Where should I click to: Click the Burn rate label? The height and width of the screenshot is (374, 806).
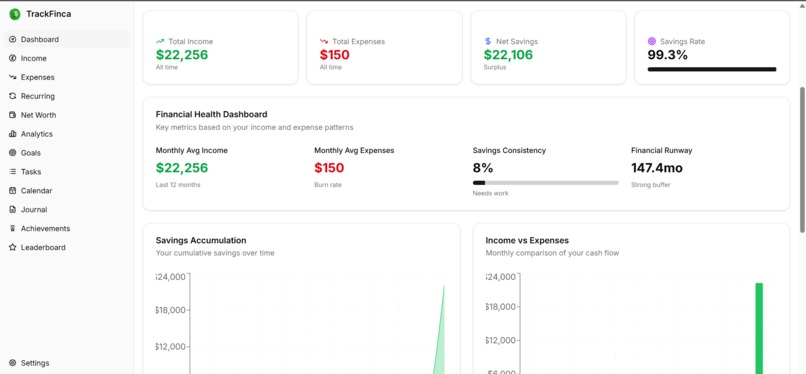[x=328, y=184]
